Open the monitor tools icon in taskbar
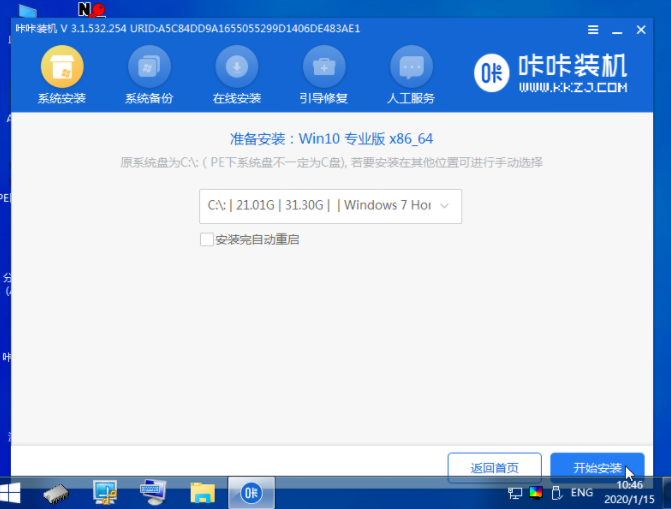Viewport: 671px width, 509px height. pyautogui.click(x=105, y=492)
